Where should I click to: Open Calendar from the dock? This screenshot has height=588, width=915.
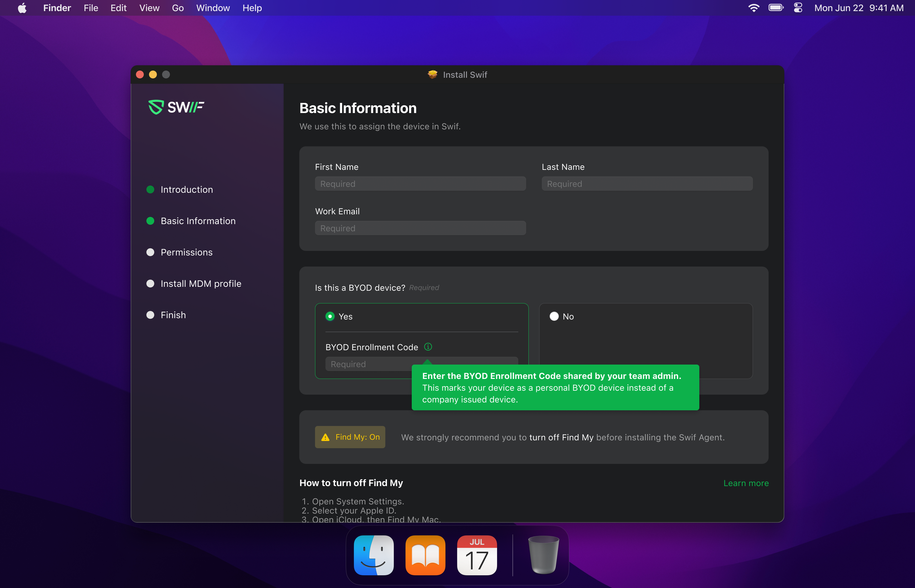476,555
